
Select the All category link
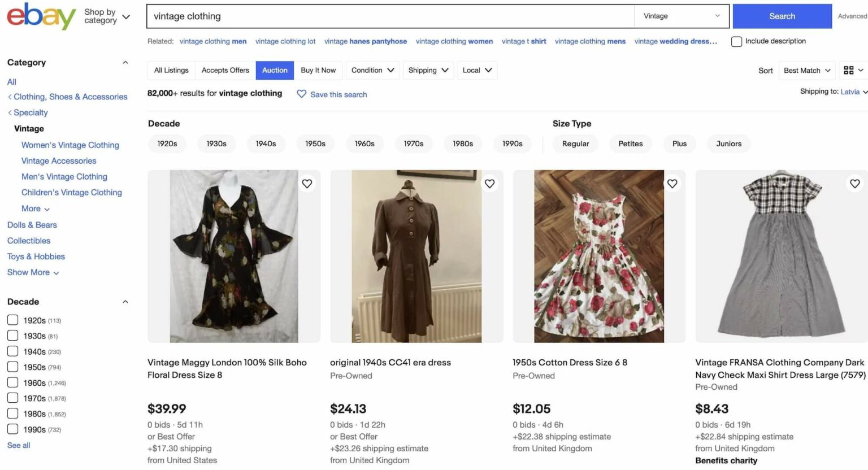point(12,82)
